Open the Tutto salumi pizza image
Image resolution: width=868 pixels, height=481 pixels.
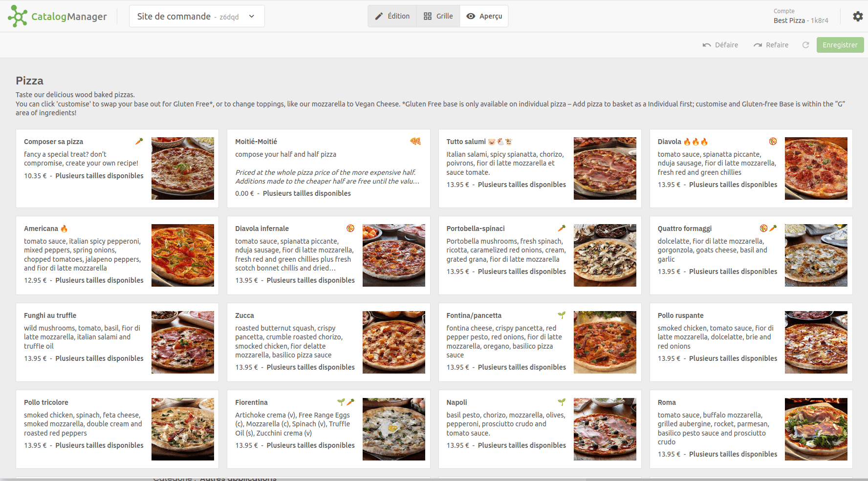605,168
